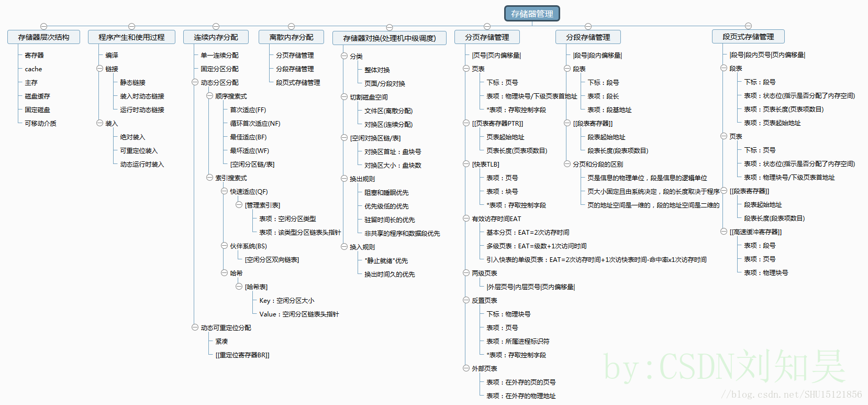Select the 表项：在外存的物理地址 node

click(x=521, y=396)
